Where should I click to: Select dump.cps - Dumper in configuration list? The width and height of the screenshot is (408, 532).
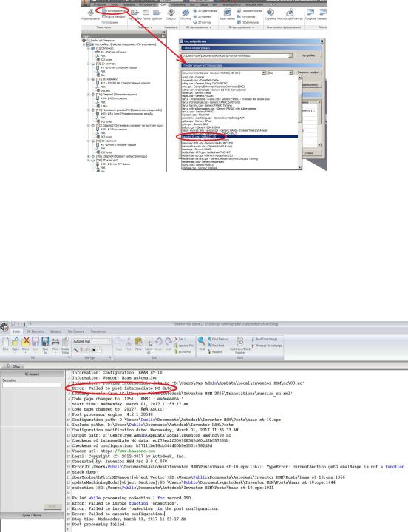click(193, 78)
